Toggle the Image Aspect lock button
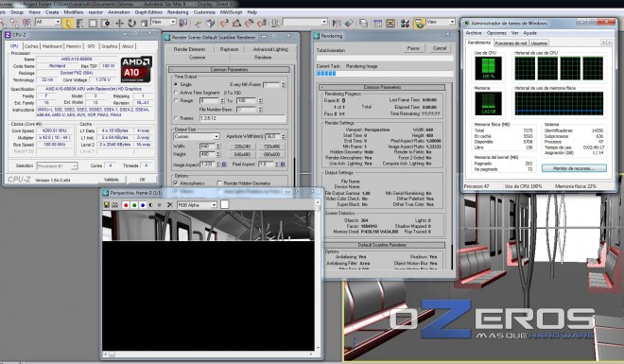 (x=224, y=164)
